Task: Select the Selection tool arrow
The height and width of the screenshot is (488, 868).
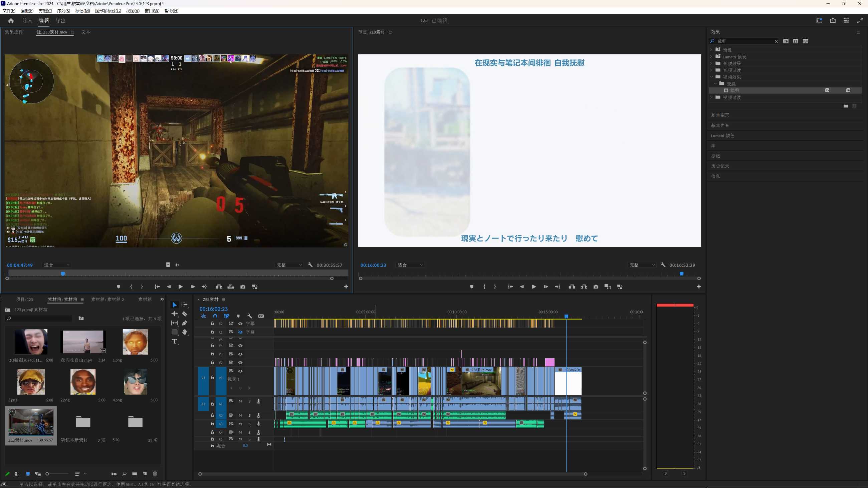Action: 174,305
